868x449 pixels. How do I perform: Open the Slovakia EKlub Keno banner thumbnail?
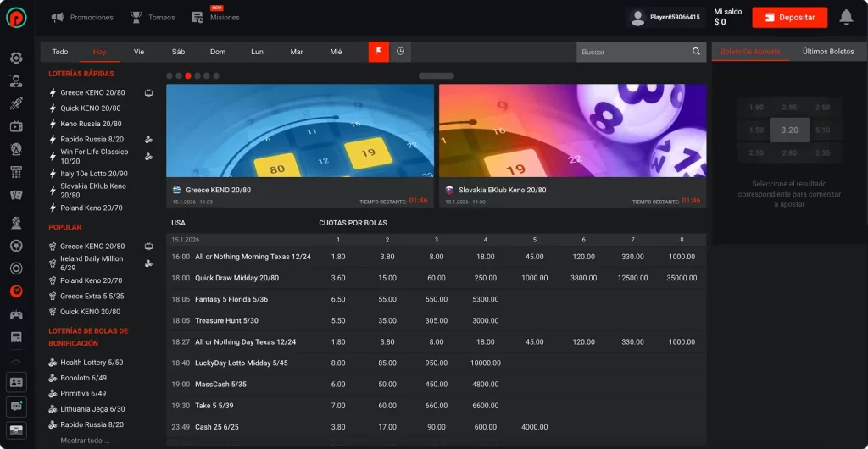click(572, 130)
